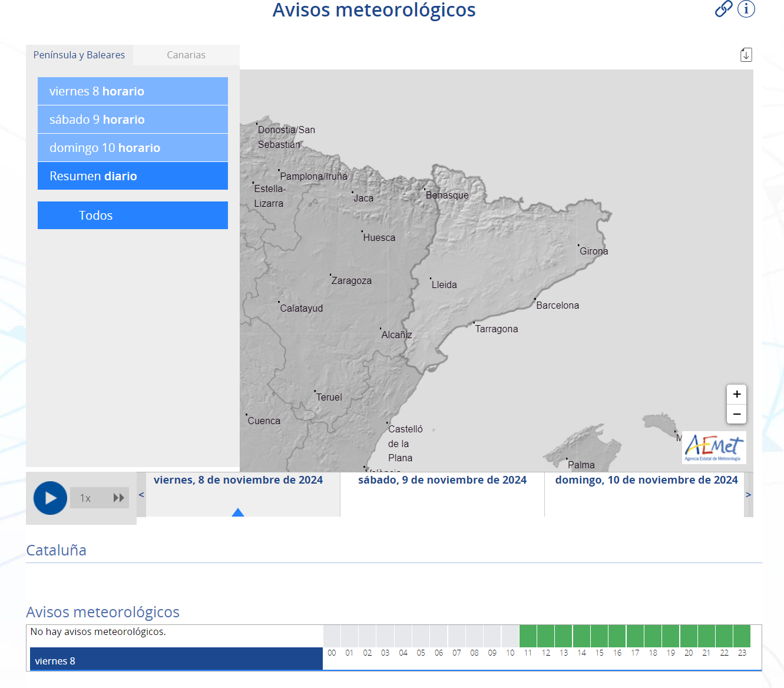Click Donostia/San Sebastián label

point(286,137)
